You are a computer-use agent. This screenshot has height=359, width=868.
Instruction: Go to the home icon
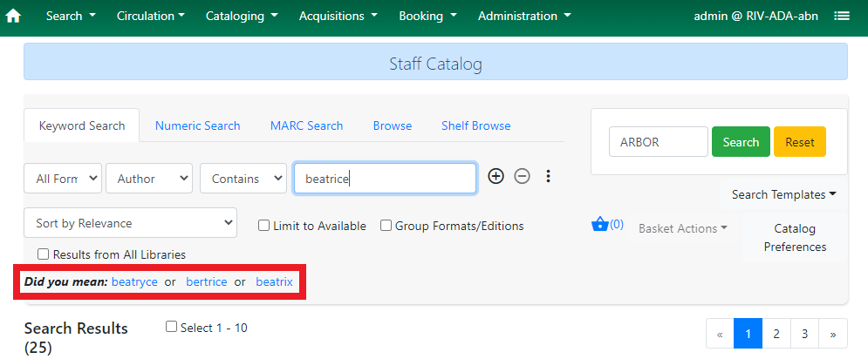(12, 16)
